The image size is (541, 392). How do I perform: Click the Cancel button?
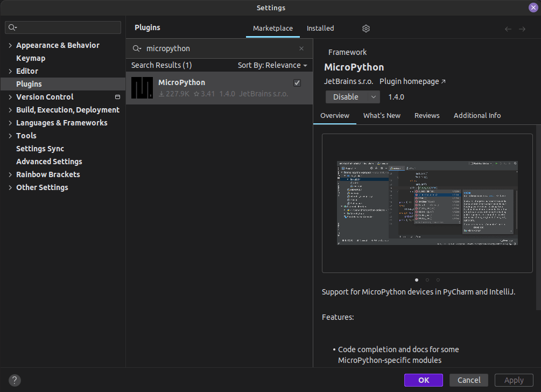[x=468, y=380]
